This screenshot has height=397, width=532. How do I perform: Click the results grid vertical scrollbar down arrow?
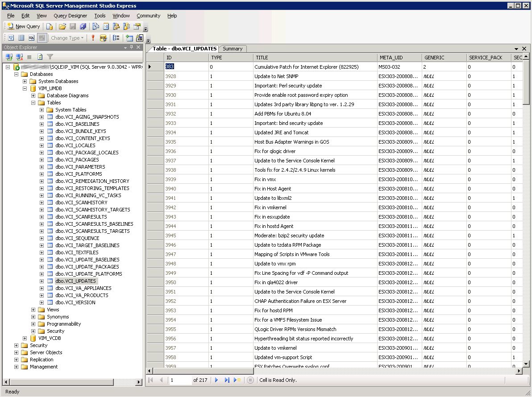pos(526,364)
